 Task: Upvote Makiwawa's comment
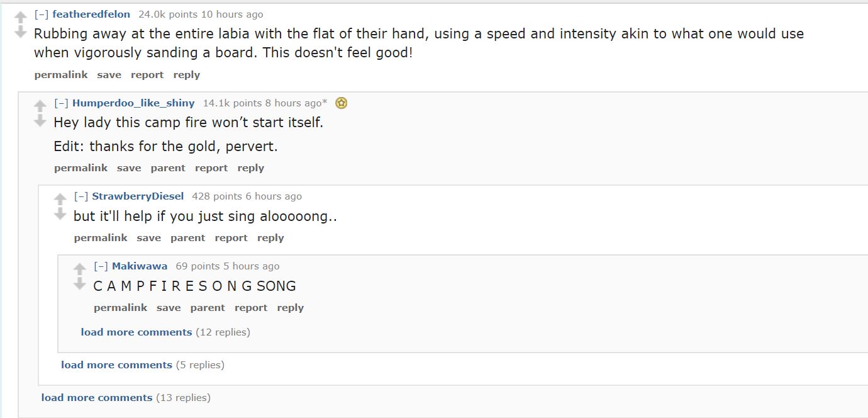click(x=80, y=269)
